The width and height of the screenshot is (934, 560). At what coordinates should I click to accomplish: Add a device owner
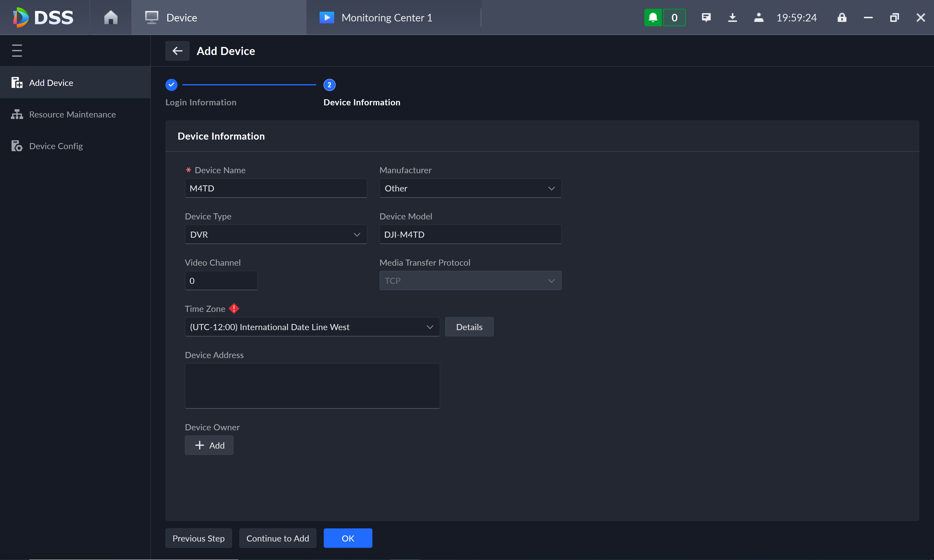209,445
